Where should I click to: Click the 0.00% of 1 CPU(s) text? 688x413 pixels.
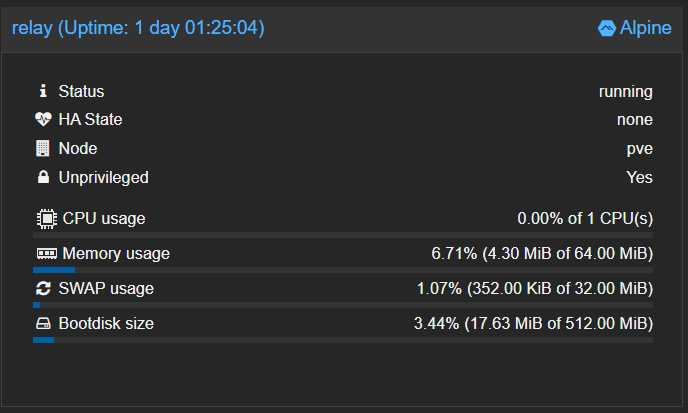click(x=585, y=219)
